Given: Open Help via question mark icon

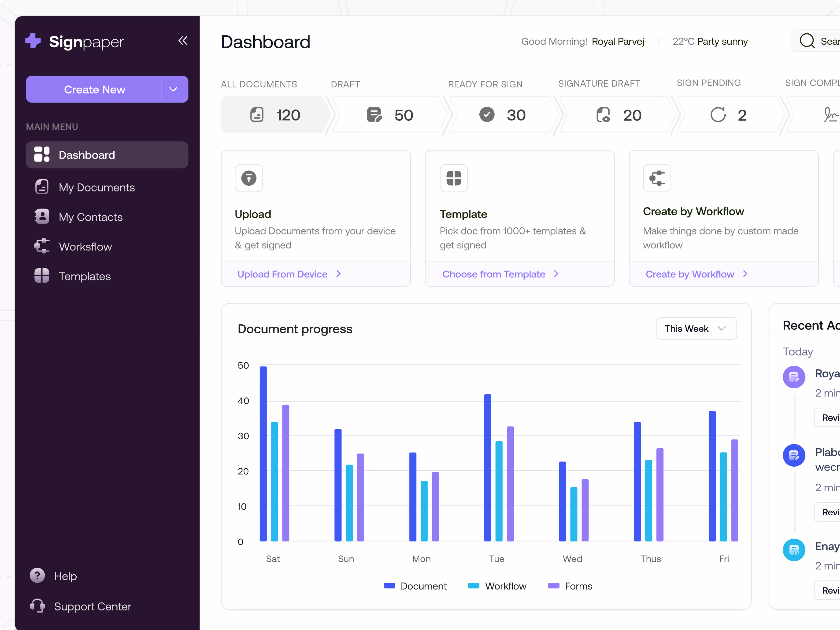Looking at the screenshot, I should (x=37, y=576).
